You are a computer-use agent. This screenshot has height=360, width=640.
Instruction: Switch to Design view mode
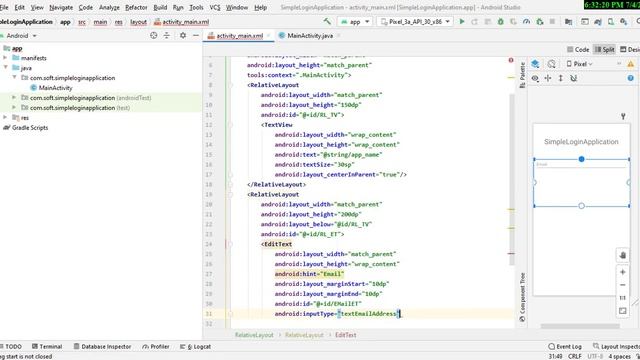pyautogui.click(x=630, y=49)
